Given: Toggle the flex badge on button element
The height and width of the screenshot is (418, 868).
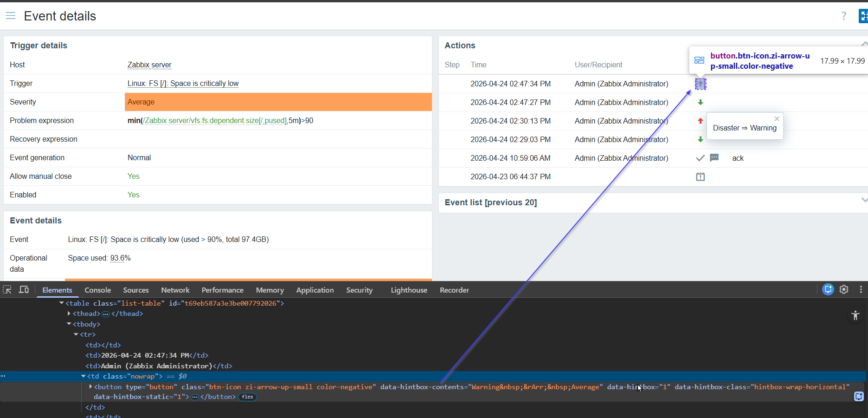Looking at the screenshot, I should coord(247,397).
